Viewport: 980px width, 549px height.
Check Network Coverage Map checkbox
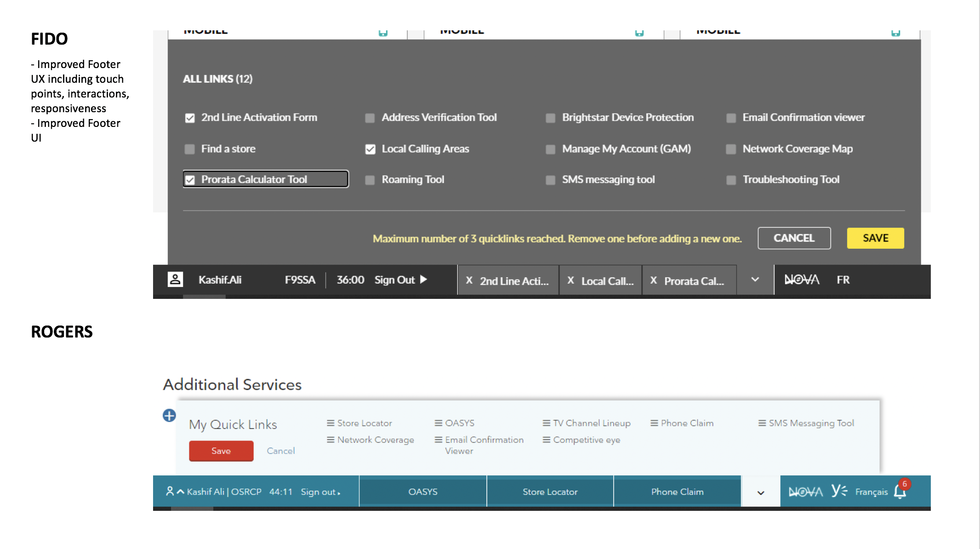[x=731, y=149]
